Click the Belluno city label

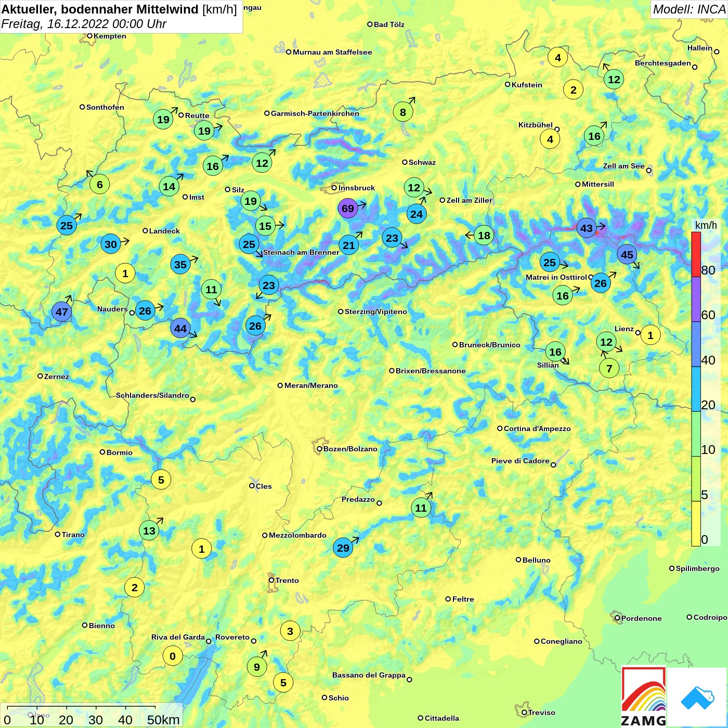(x=536, y=560)
